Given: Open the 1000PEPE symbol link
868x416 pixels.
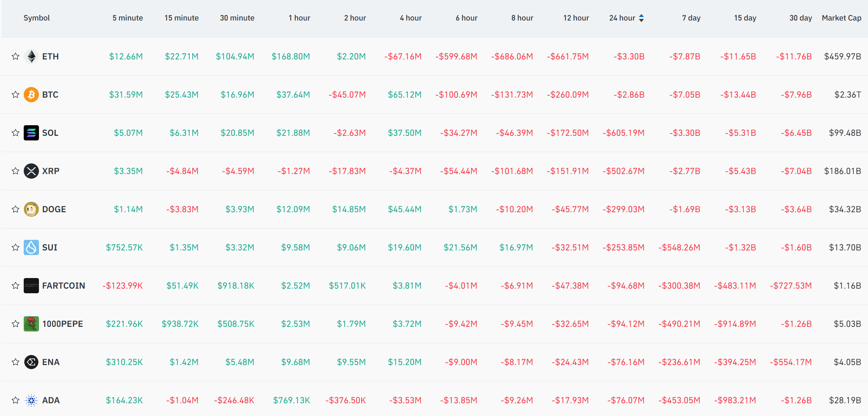Looking at the screenshot, I should point(62,324).
